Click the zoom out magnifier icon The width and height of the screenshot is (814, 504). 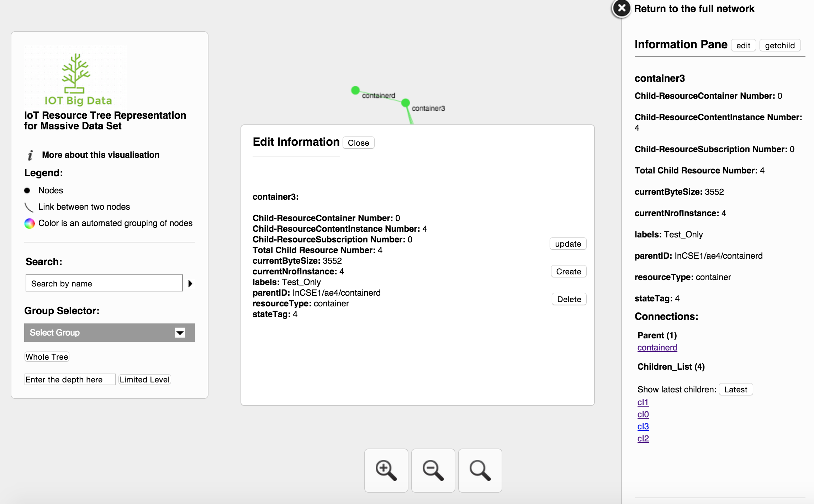point(432,469)
